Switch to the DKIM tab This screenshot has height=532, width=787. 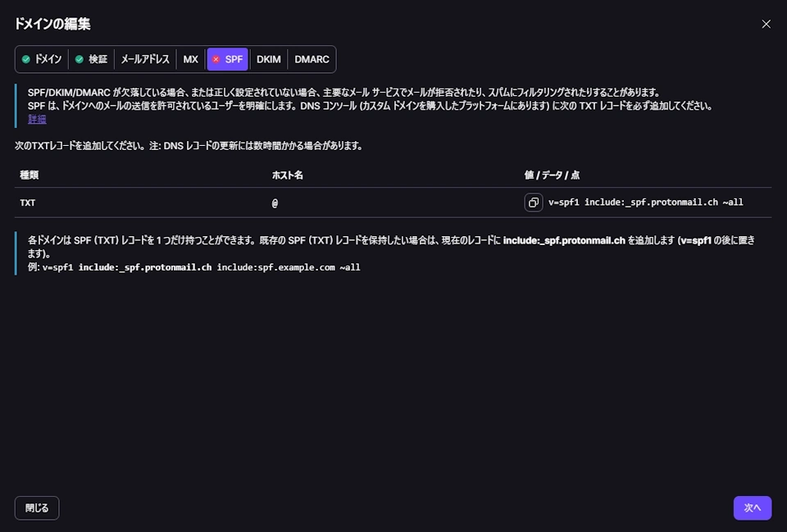(268, 59)
